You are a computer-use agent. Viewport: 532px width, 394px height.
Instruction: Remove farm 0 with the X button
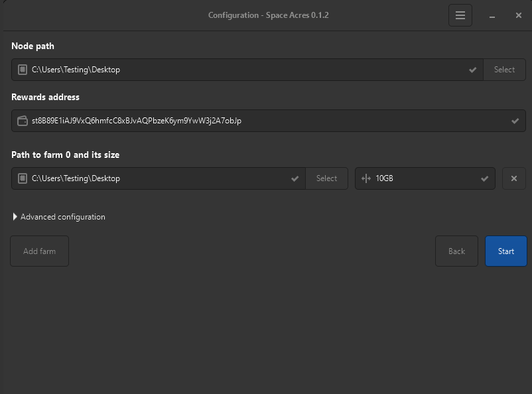click(x=514, y=178)
